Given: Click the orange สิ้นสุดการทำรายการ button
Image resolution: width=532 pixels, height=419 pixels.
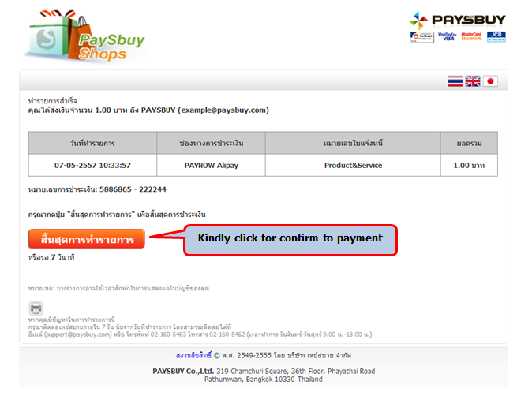Looking at the screenshot, I should point(87,239).
